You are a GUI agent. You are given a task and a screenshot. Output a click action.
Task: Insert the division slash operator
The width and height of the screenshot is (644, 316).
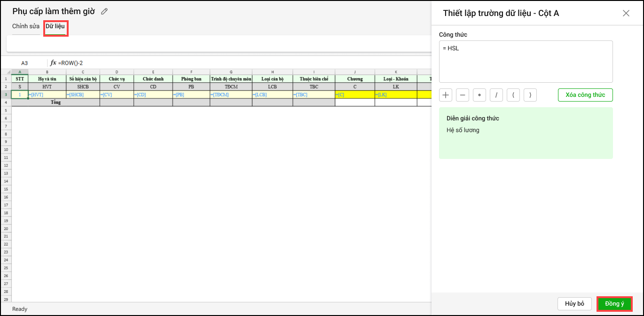[x=496, y=95]
